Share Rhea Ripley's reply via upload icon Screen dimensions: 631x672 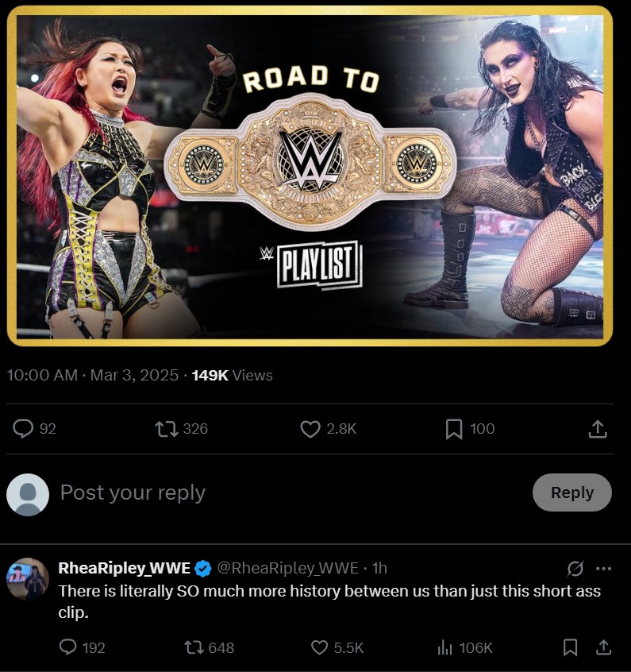603,647
